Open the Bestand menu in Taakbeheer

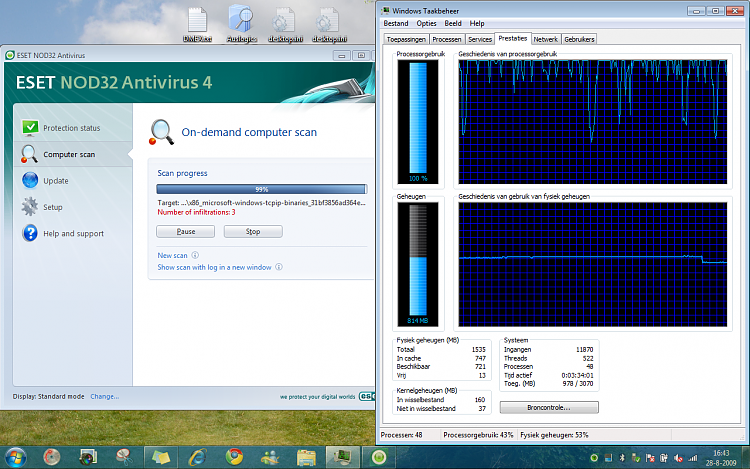396,23
